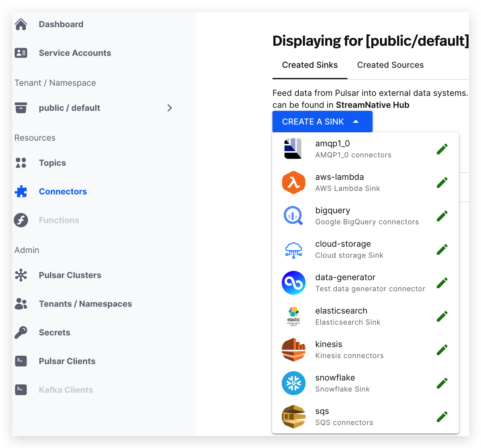481x448 pixels.
Task: Click the Functions f icon
Action: [21, 220]
